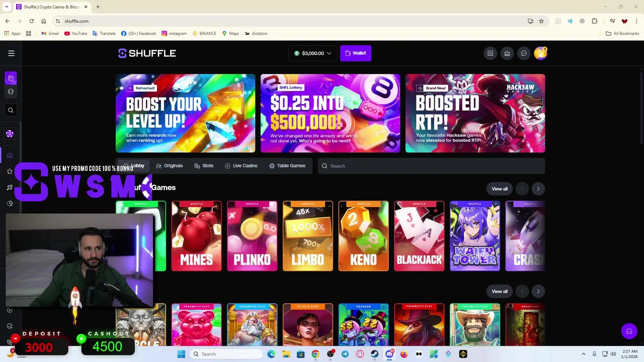Image resolution: width=644 pixels, height=362 pixels.
Task: Select the Casino dice icon in the sidebar
Action: (x=11, y=78)
